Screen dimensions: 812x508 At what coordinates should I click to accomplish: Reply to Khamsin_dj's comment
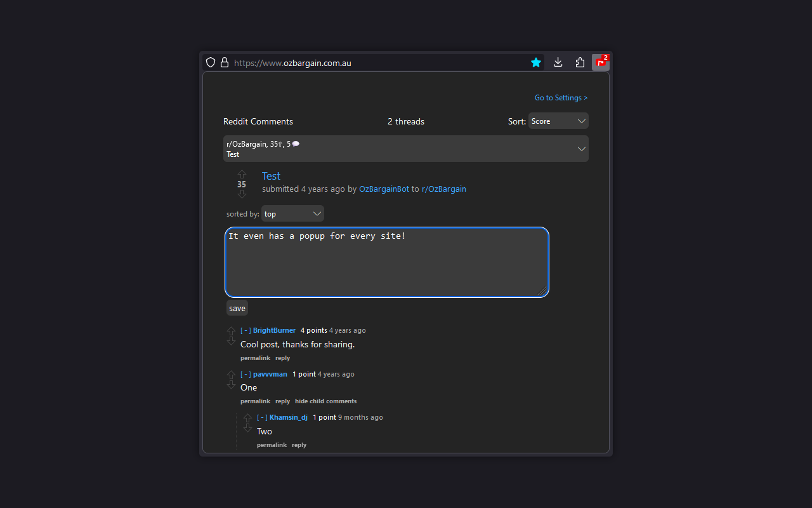(x=299, y=445)
